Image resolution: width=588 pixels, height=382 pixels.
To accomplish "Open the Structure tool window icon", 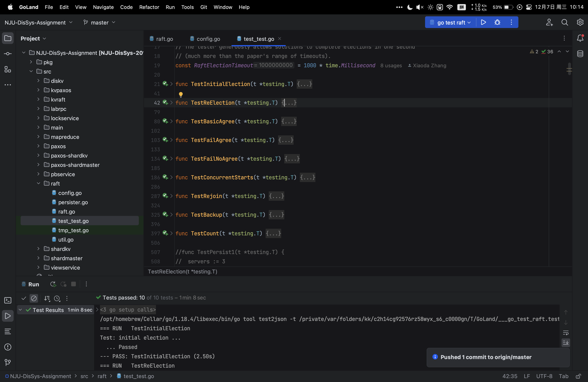I will 8,69.
